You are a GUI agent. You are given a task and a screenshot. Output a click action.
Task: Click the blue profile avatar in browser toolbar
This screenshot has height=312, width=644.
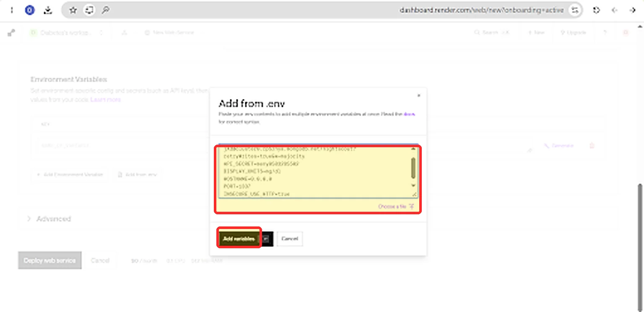coord(29,10)
